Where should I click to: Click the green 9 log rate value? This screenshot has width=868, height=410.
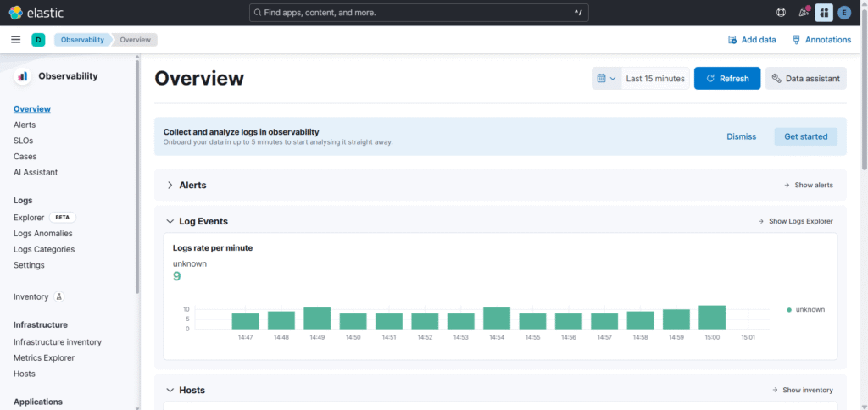(x=176, y=276)
